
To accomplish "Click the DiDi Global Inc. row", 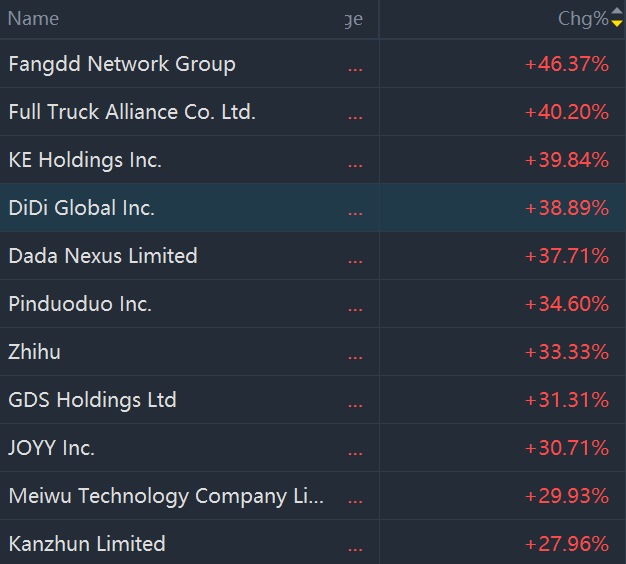I will [82, 208].
